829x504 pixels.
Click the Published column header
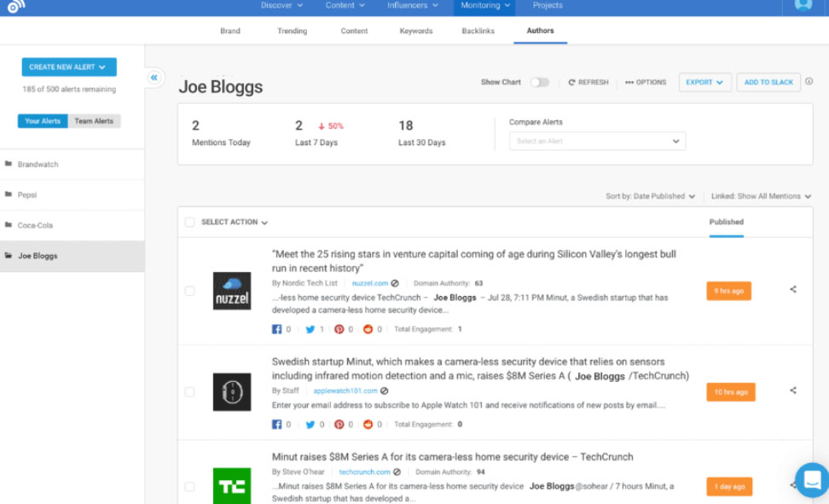pos(727,222)
